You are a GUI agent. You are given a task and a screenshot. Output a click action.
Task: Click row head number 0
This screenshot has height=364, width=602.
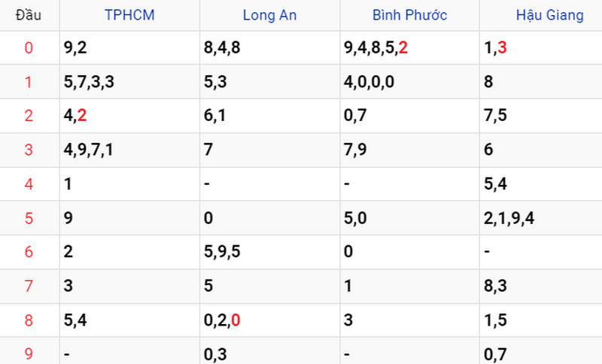pyautogui.click(x=29, y=48)
